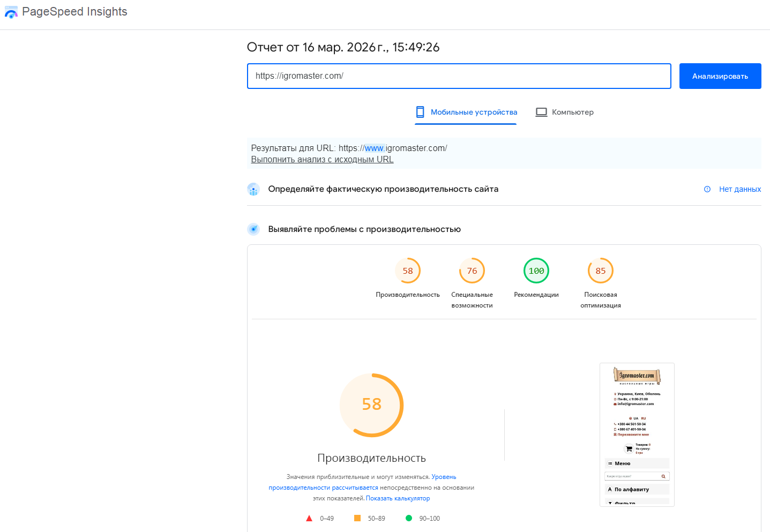Image resolution: width=770 pixels, height=532 pixels.
Task: Select the Производительность score gauge 58
Action: (x=408, y=271)
